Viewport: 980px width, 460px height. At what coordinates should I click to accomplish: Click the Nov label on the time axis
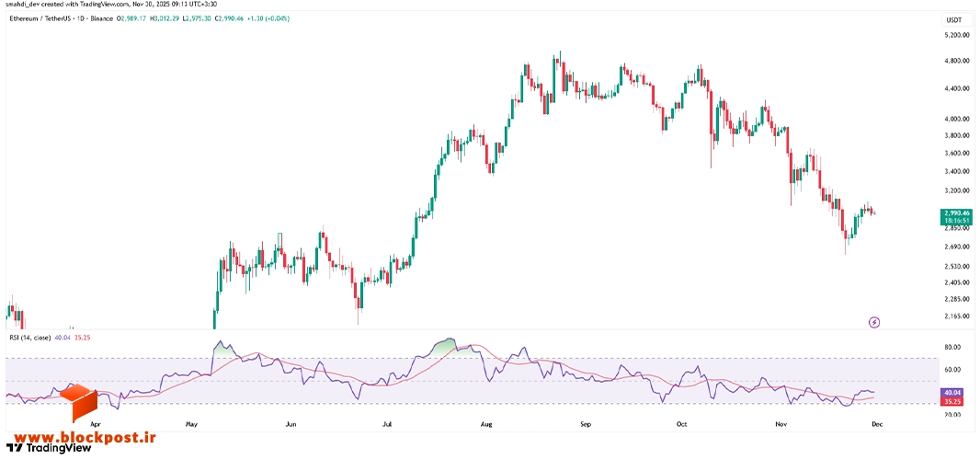click(x=780, y=424)
